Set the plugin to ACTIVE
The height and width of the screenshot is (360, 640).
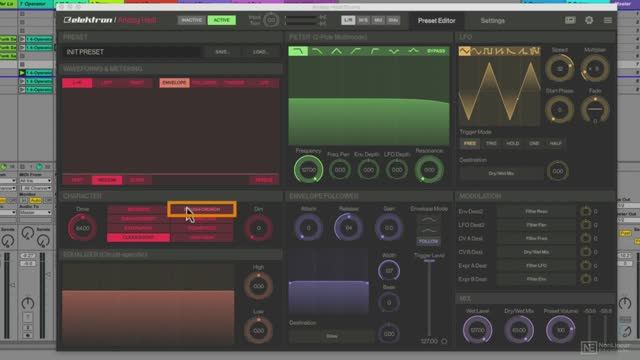coord(222,20)
